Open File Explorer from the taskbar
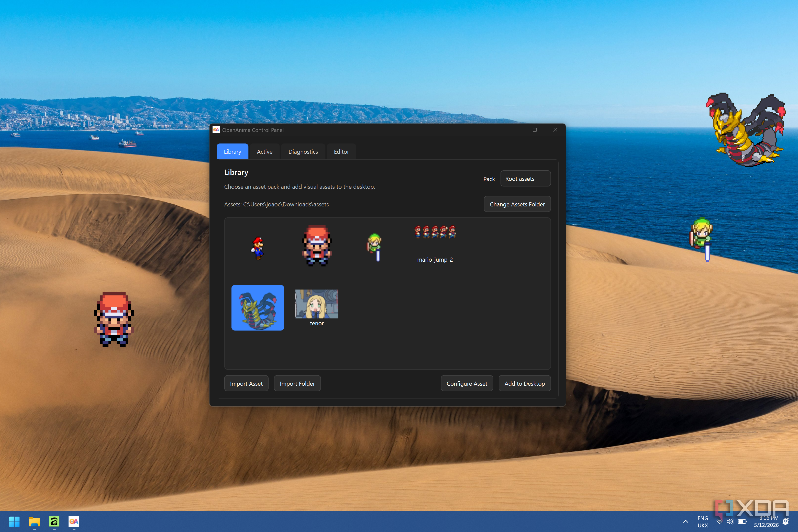The image size is (798, 532). (34, 522)
